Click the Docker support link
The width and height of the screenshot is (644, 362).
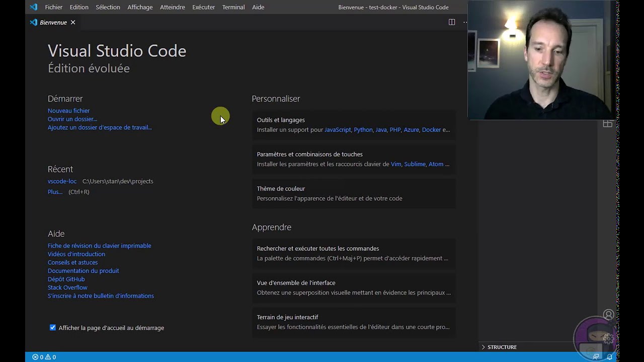pyautogui.click(x=431, y=130)
